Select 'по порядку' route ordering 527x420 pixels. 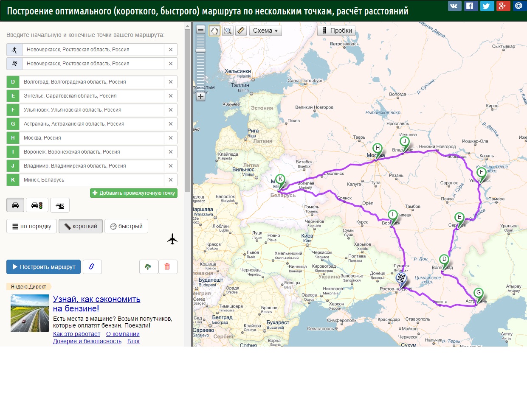coord(32,227)
